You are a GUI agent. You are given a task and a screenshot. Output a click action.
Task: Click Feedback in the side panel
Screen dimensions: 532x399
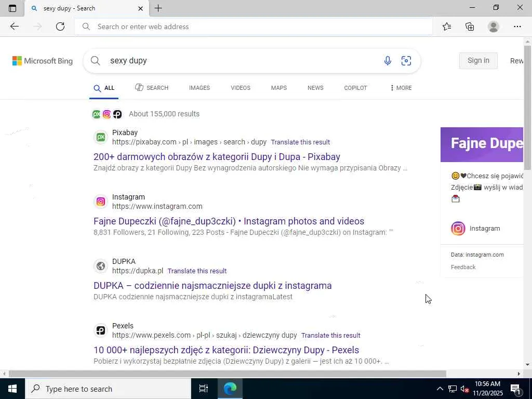coord(463,267)
